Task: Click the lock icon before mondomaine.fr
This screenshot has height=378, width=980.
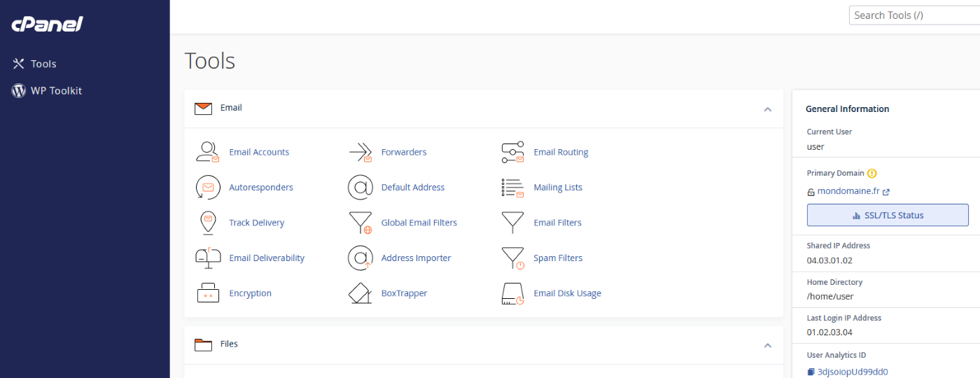Action: [x=811, y=192]
